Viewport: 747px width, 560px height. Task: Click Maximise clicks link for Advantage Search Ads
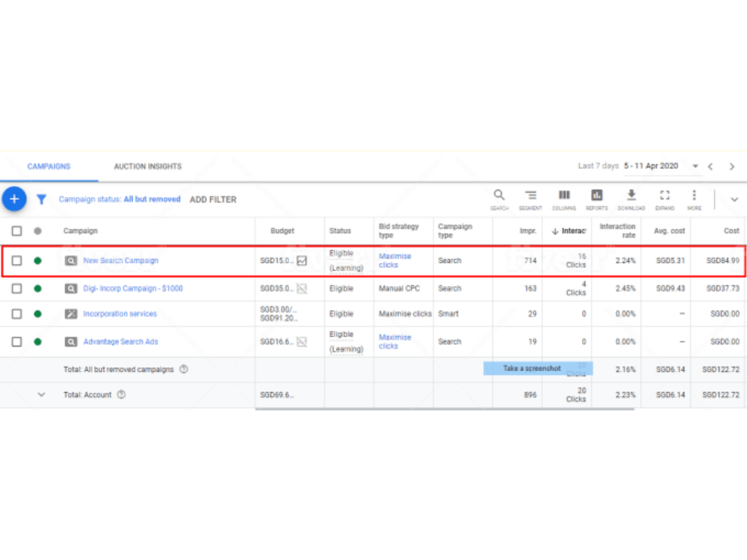pos(395,341)
